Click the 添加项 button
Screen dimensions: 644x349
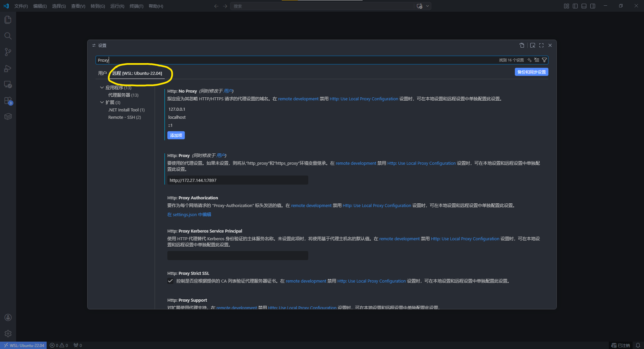coord(176,135)
